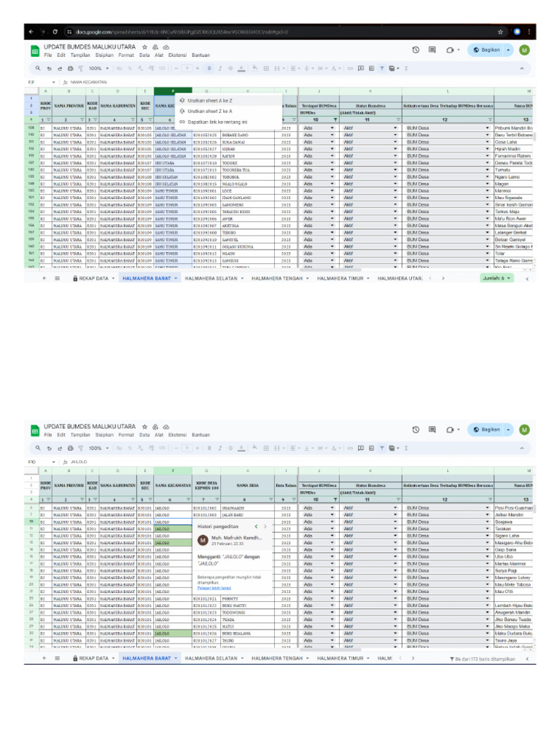Open the Pelajari lebih lanjut link
560x747 pixels.
point(213,587)
